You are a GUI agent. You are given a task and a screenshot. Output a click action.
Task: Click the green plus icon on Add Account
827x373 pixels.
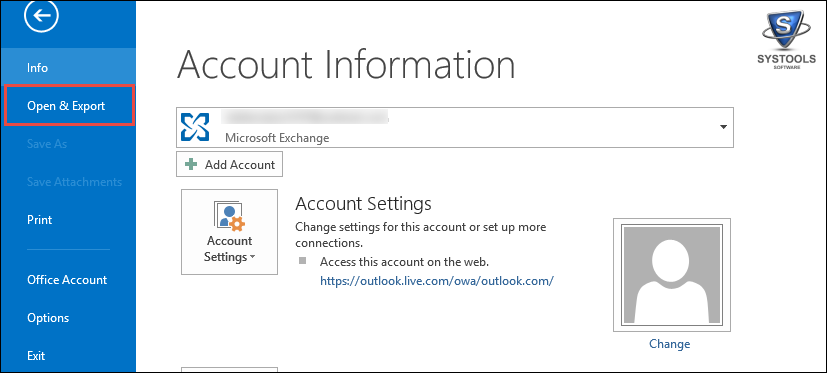[191, 164]
